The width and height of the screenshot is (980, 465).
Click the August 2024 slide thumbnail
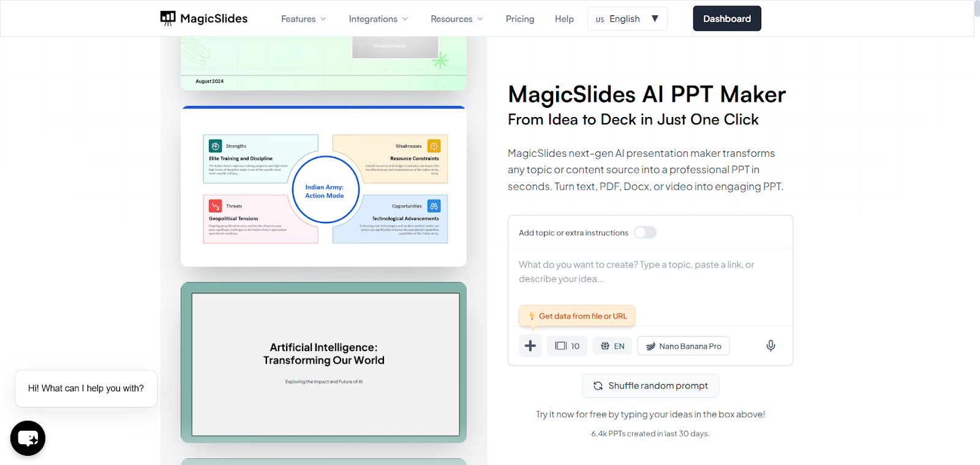(x=324, y=63)
